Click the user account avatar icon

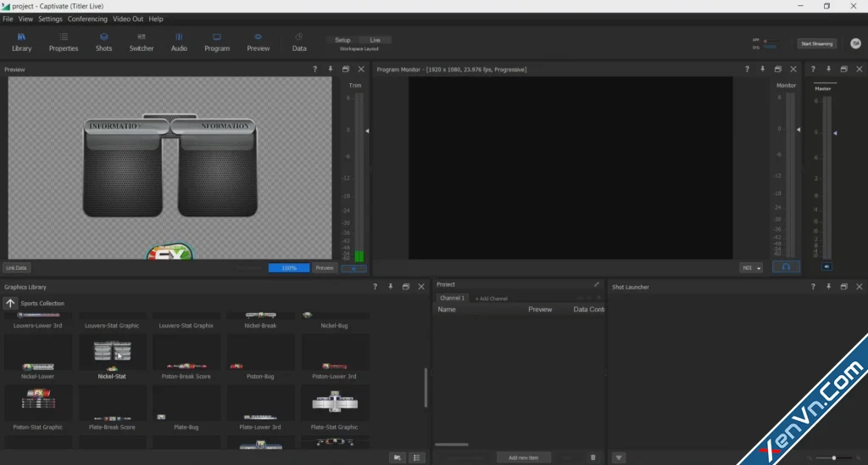(855, 43)
